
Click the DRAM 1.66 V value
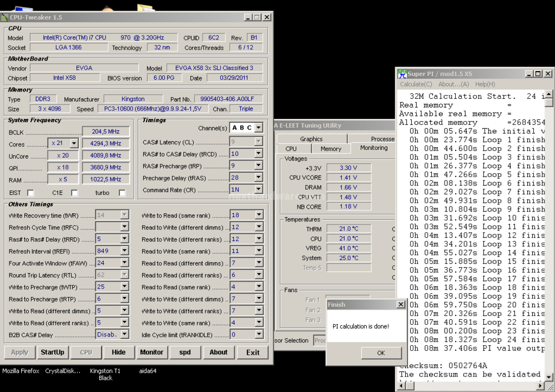[x=349, y=187]
